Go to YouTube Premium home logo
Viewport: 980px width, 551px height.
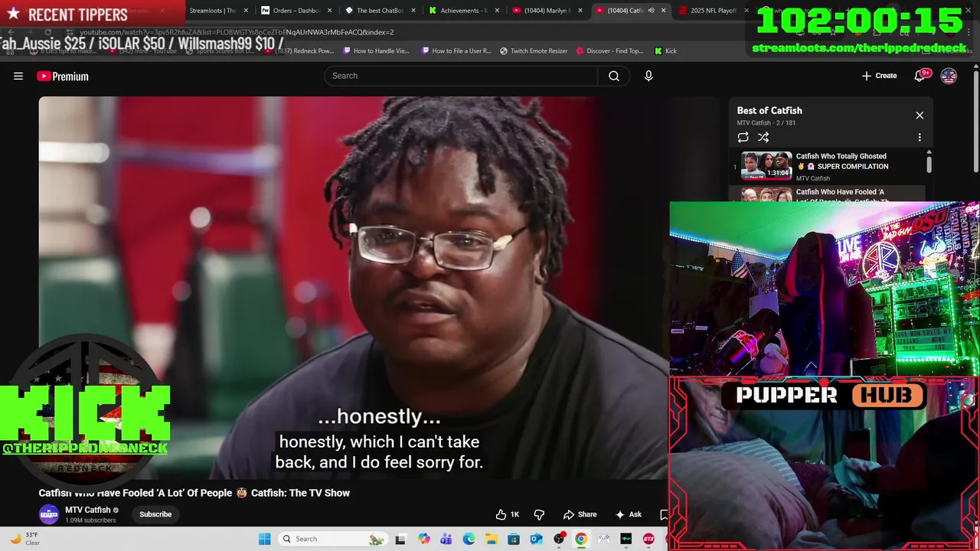tap(63, 76)
